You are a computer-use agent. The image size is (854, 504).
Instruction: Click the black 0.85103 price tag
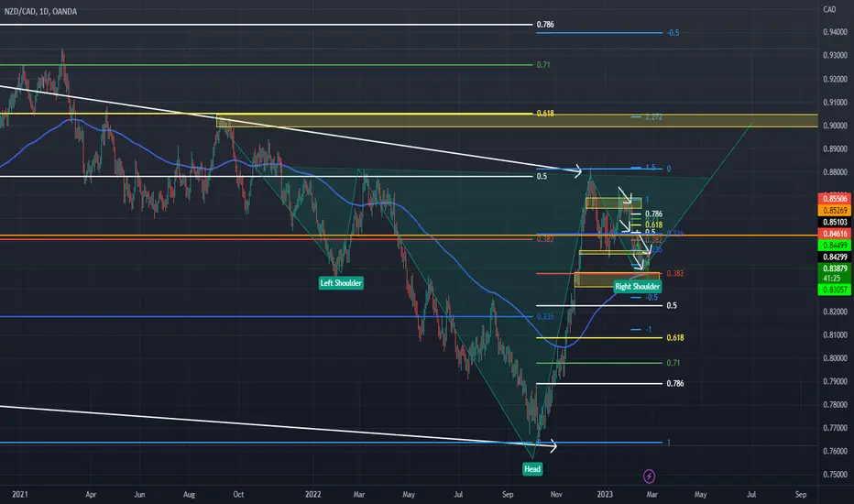click(835, 222)
